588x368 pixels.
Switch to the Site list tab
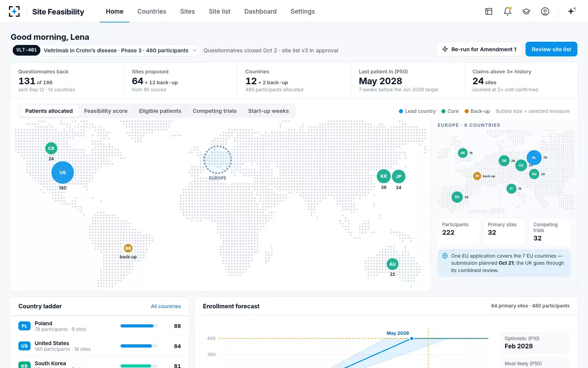pyautogui.click(x=220, y=11)
